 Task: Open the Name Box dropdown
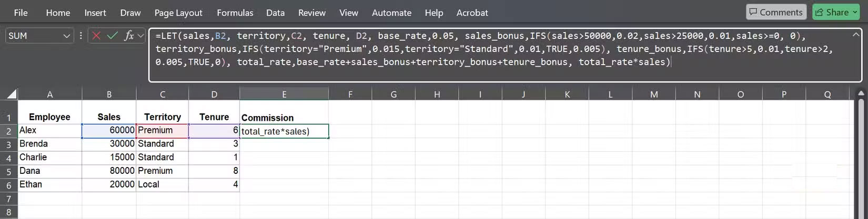[x=67, y=36]
